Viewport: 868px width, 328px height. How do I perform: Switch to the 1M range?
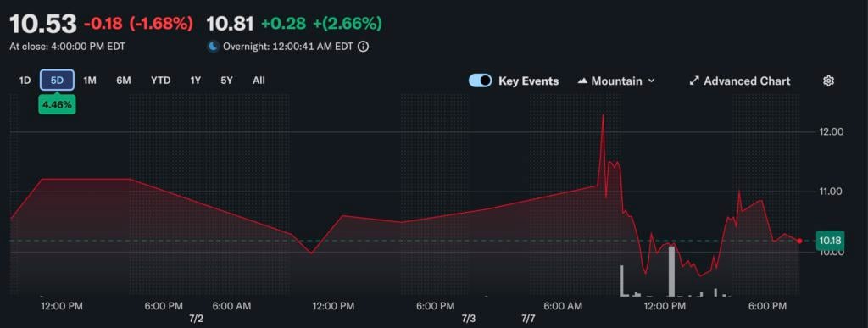[90, 81]
